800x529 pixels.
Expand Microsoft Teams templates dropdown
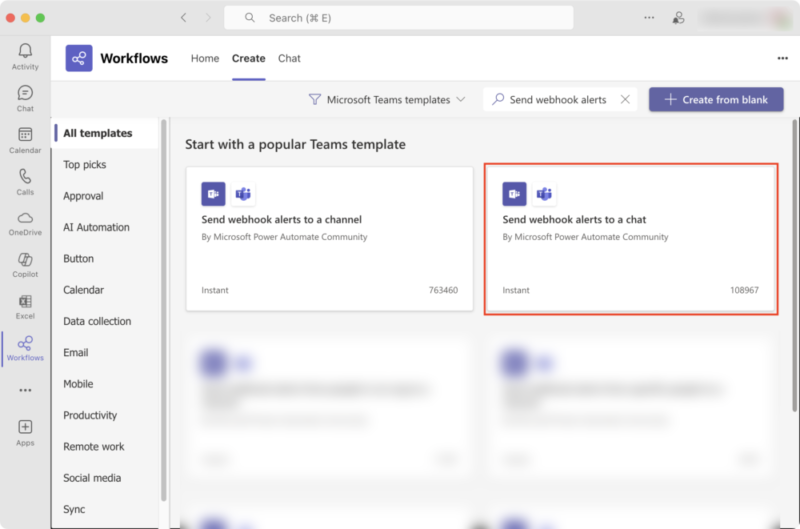coord(387,99)
